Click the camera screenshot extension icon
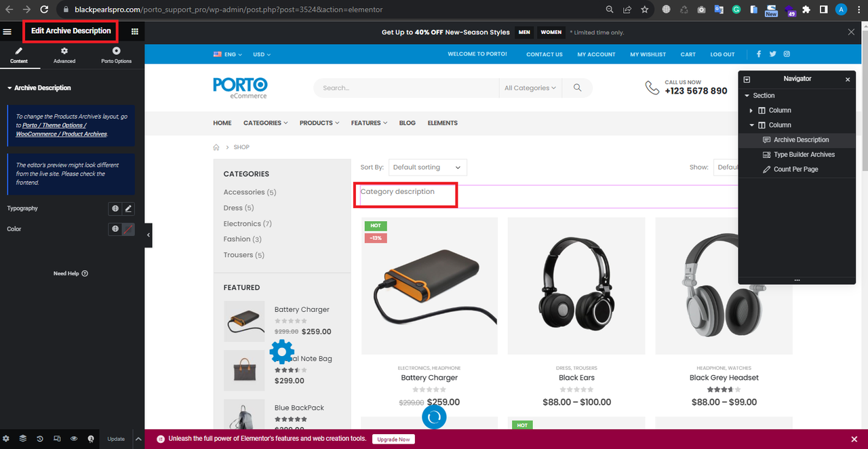Image resolution: width=868 pixels, height=449 pixels. tap(701, 9)
